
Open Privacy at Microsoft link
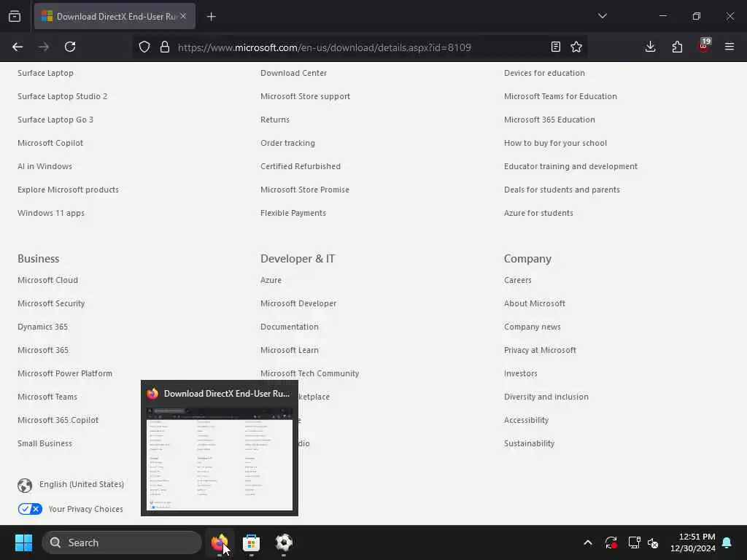[540, 350]
